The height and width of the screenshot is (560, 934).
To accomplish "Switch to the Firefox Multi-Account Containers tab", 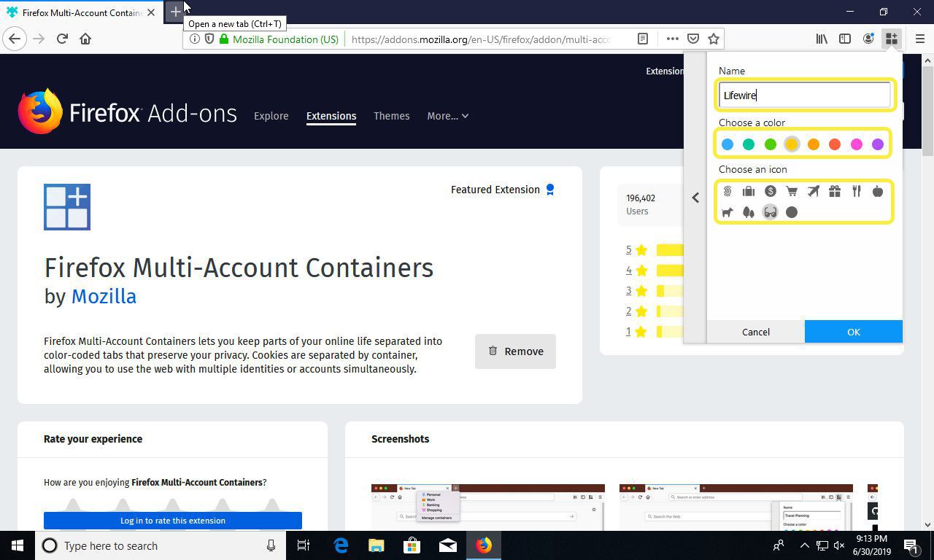I will [x=82, y=12].
